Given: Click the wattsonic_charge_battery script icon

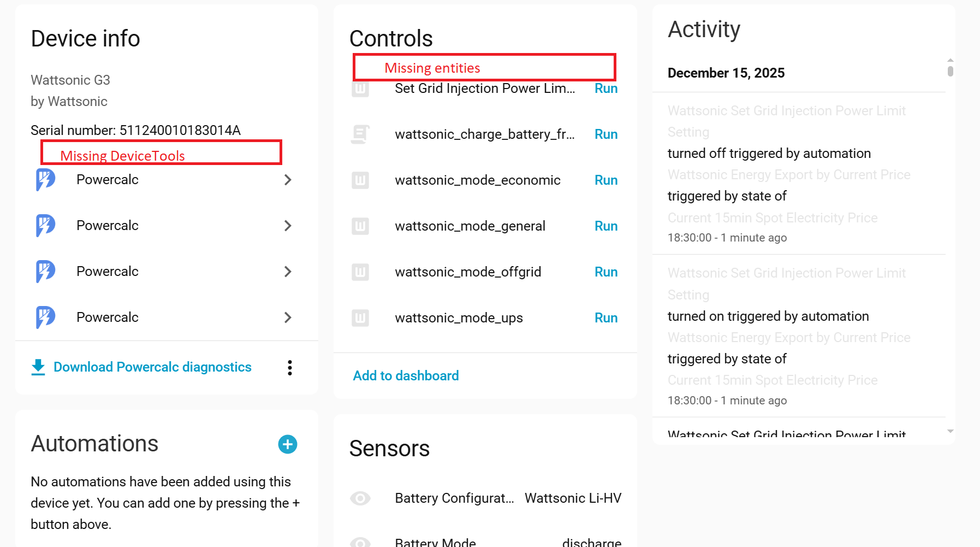Looking at the screenshot, I should [x=360, y=134].
